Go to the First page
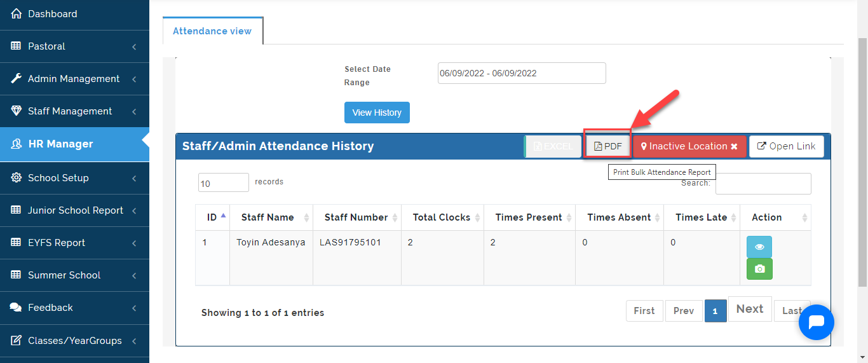The image size is (868, 363). tap(644, 311)
